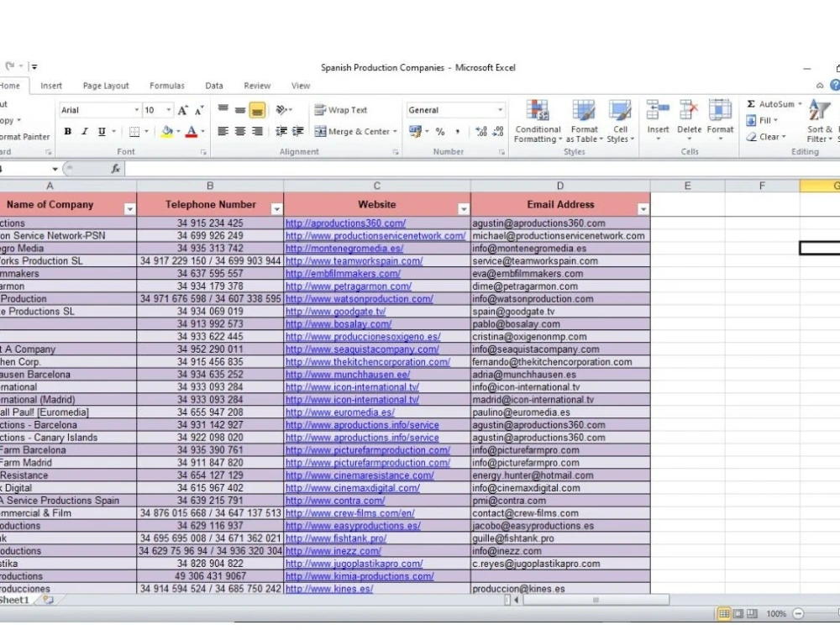
Task: Click Clear button in Editing group
Action: (x=765, y=137)
